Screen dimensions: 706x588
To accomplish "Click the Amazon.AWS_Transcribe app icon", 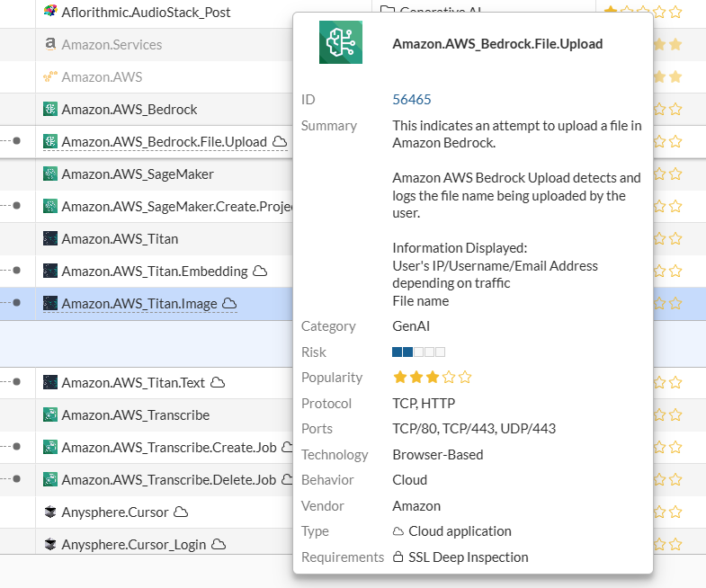I will 50,415.
